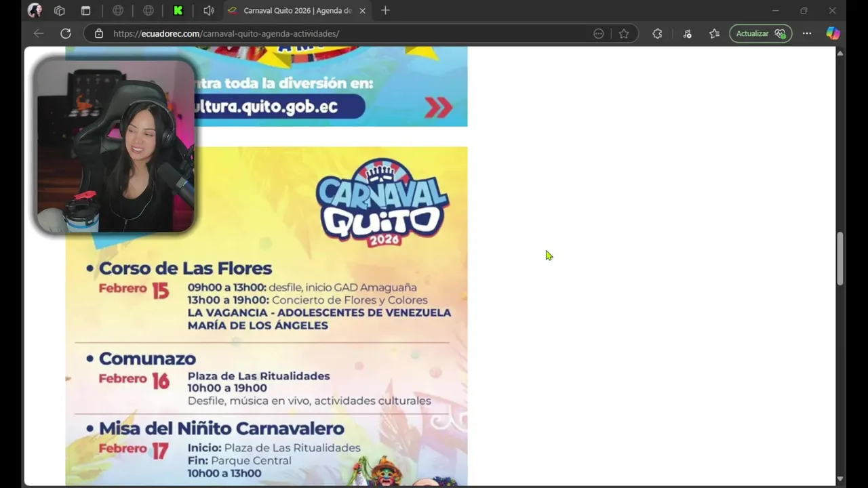Click the 'Febrero 17' date

point(134,450)
